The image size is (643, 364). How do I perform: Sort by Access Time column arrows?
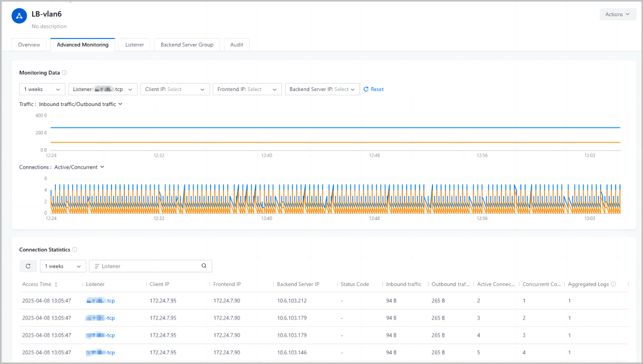click(x=56, y=284)
